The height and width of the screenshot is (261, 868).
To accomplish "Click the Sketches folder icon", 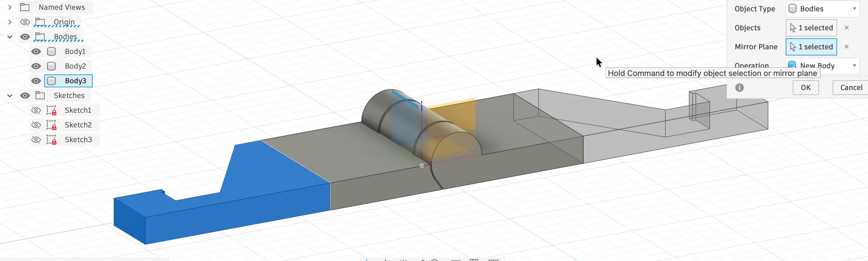I will 40,96.
